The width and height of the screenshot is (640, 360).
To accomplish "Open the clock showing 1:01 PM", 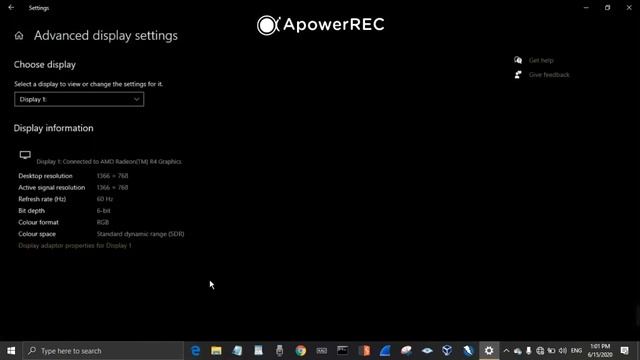I will pyautogui.click(x=600, y=351).
